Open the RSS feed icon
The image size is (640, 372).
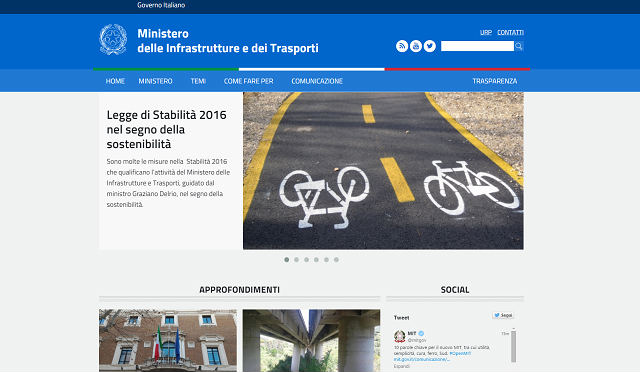point(402,46)
